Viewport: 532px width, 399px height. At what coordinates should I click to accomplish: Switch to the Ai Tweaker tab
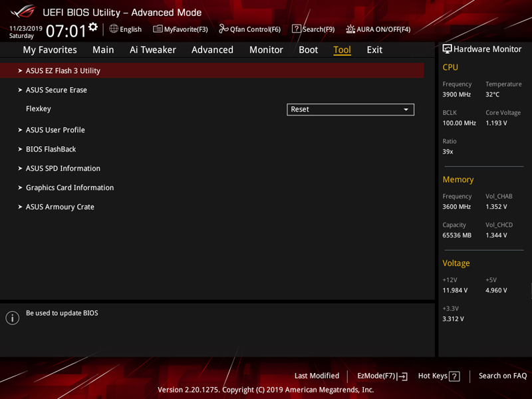pyautogui.click(x=153, y=50)
